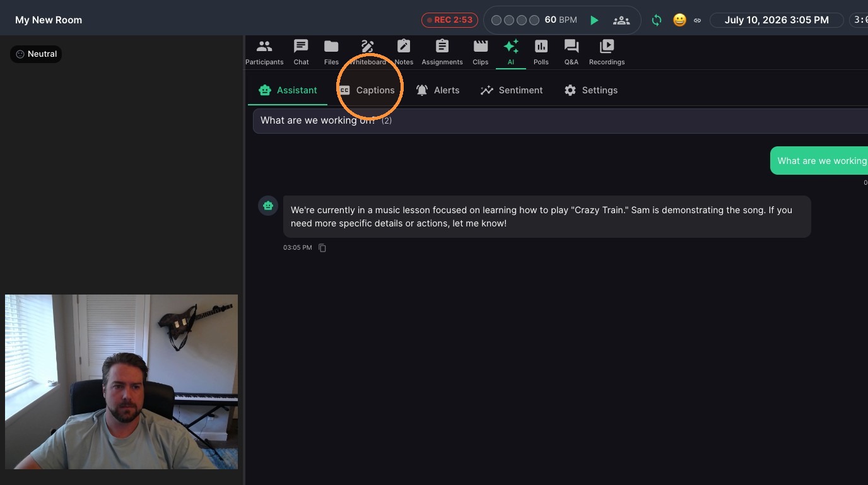The height and width of the screenshot is (485, 868).
Task: Open the Whiteboard tool
Action: (x=368, y=52)
